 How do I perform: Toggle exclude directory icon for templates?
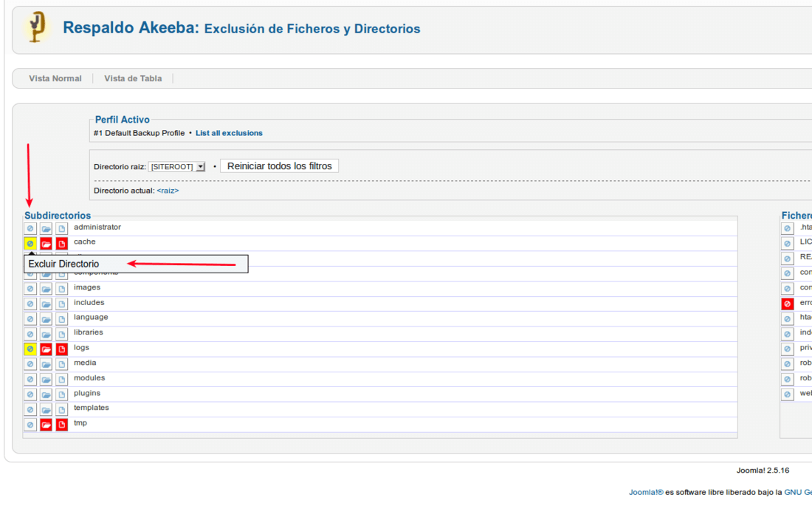[30, 409]
